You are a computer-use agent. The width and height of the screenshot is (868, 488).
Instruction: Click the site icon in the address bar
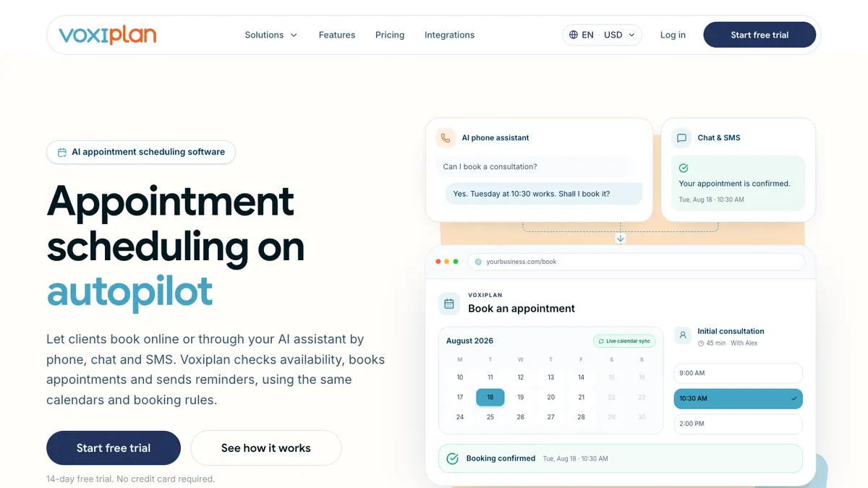pyautogui.click(x=478, y=262)
